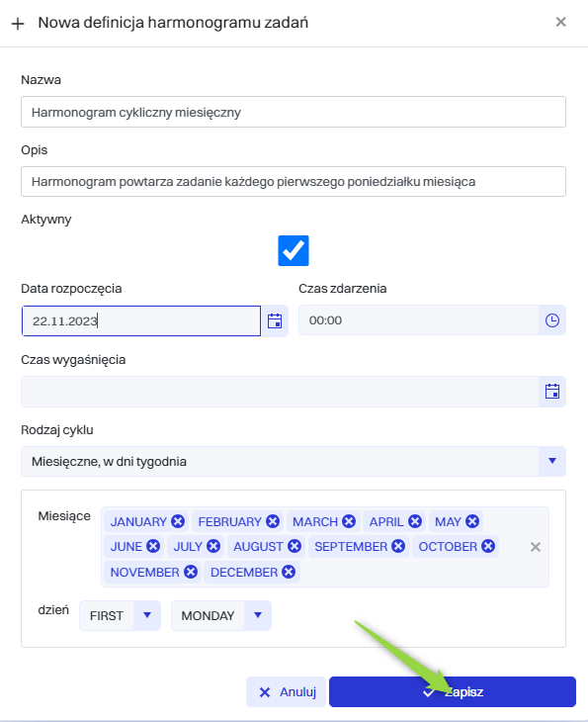Open the expiration date calendar picker

tap(552, 392)
